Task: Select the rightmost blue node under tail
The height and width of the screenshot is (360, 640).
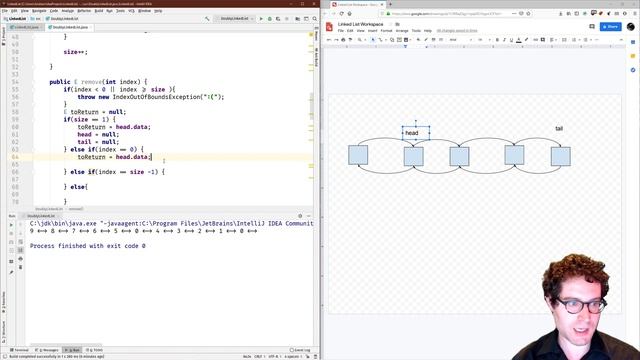Action: (561, 156)
